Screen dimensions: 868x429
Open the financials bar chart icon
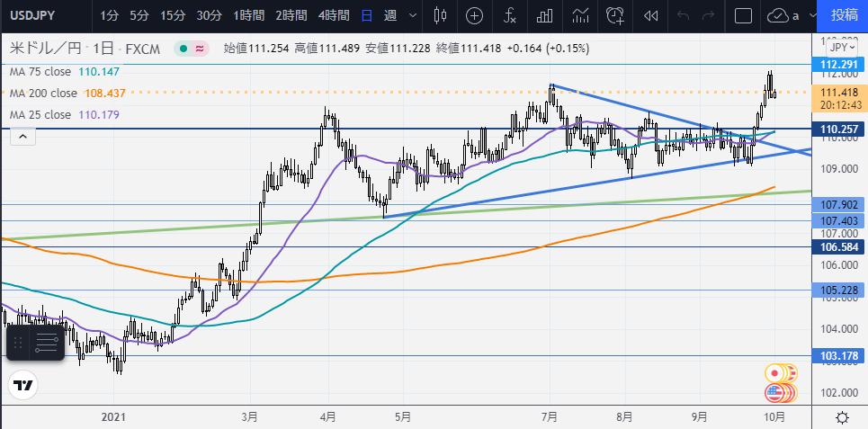point(545,15)
